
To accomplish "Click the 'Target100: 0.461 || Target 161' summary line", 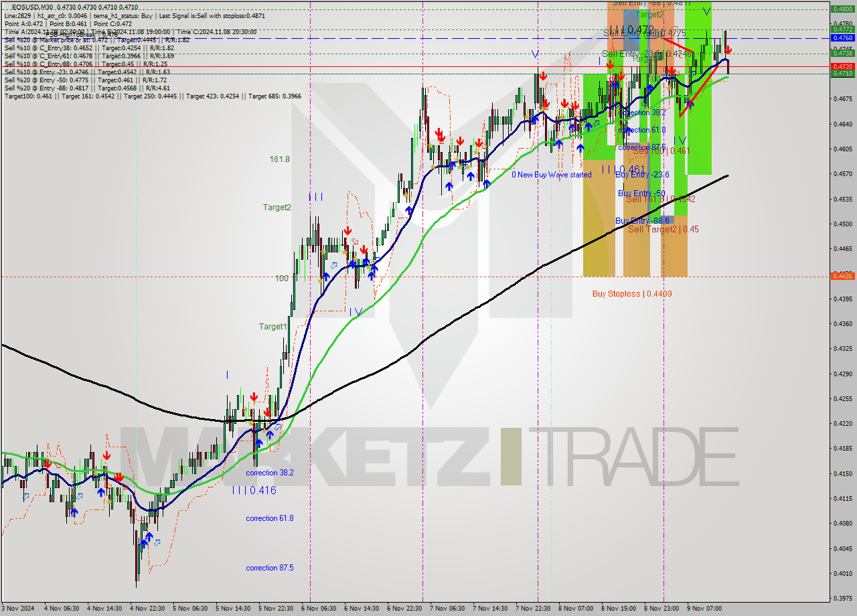I will (153, 96).
